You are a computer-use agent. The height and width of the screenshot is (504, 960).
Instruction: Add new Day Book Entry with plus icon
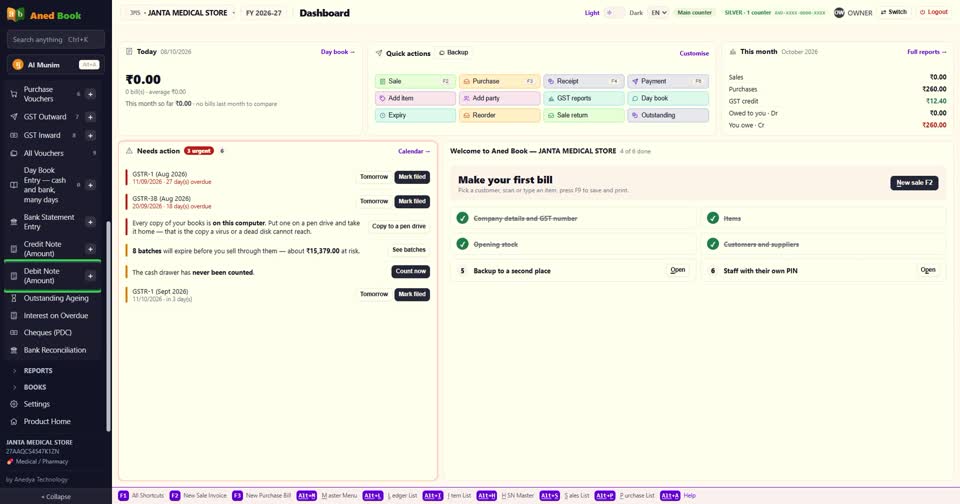point(90,185)
